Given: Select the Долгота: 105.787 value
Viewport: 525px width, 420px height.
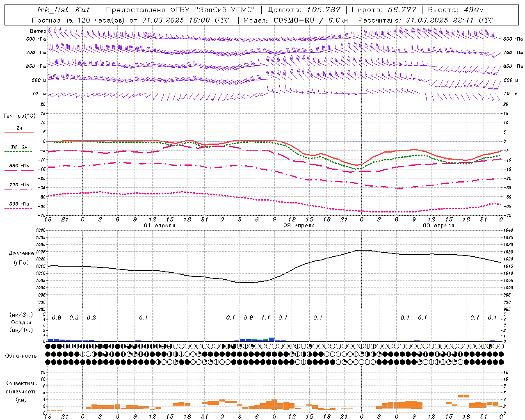Looking at the screenshot, I should [304, 10].
